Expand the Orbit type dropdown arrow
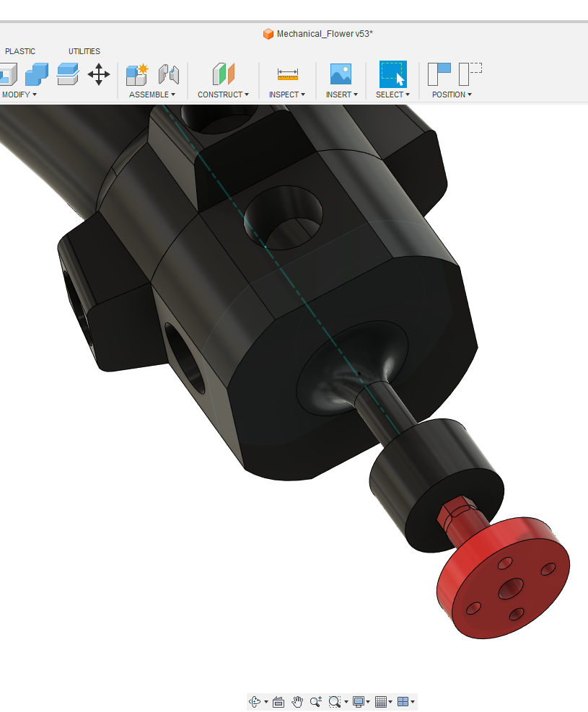 click(266, 702)
